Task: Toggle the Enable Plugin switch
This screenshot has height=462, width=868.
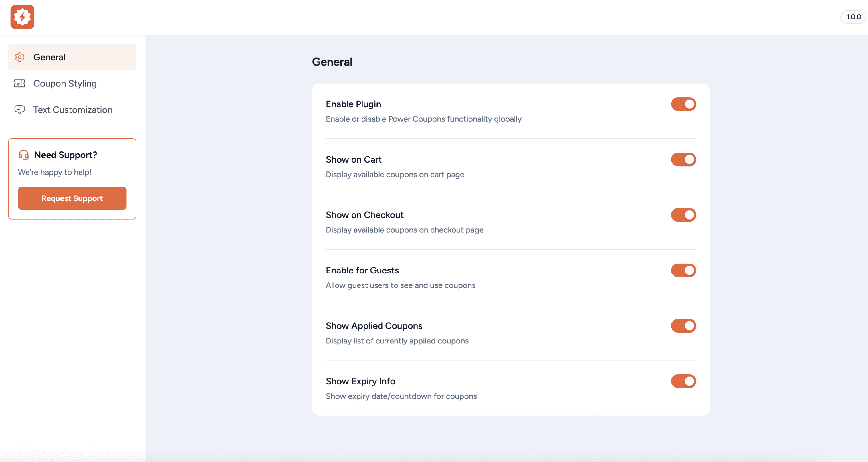Action: point(683,104)
